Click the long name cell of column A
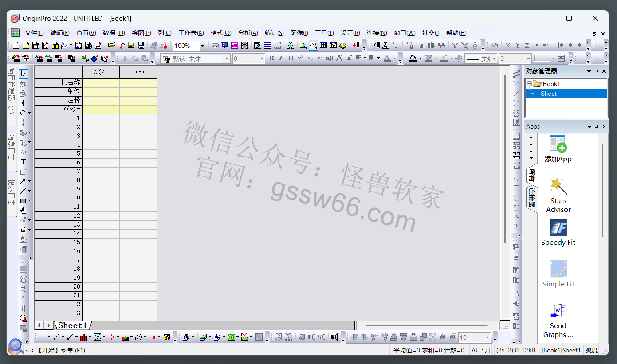This screenshot has height=364, width=617. click(101, 82)
